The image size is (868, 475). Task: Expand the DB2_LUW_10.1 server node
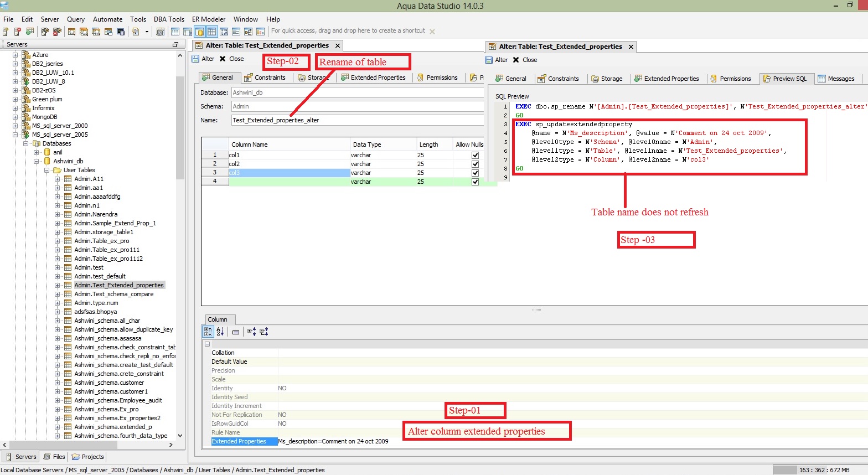tap(15, 73)
